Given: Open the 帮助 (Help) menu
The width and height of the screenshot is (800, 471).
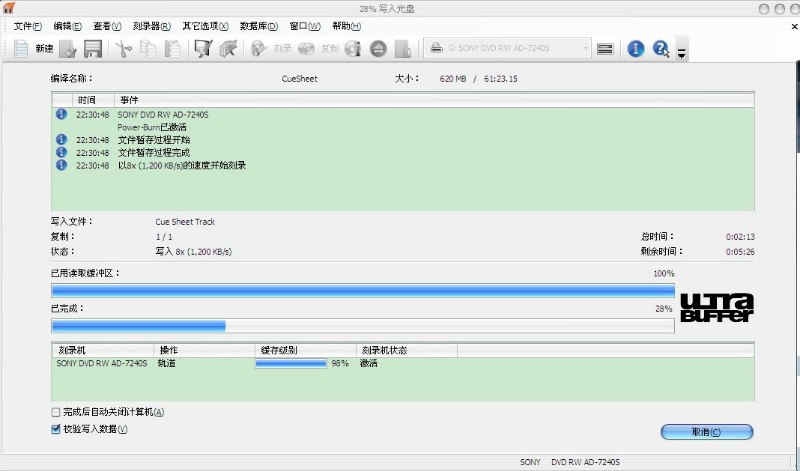Looking at the screenshot, I should click(346, 25).
